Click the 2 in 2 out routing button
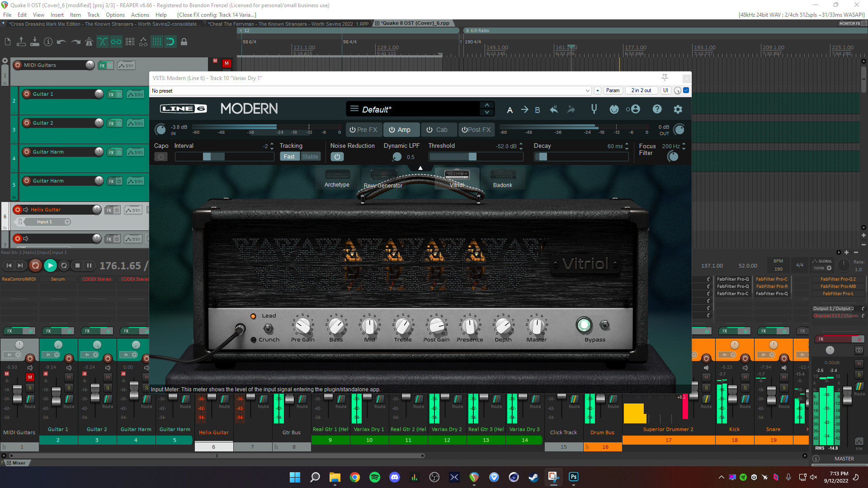 [641, 90]
